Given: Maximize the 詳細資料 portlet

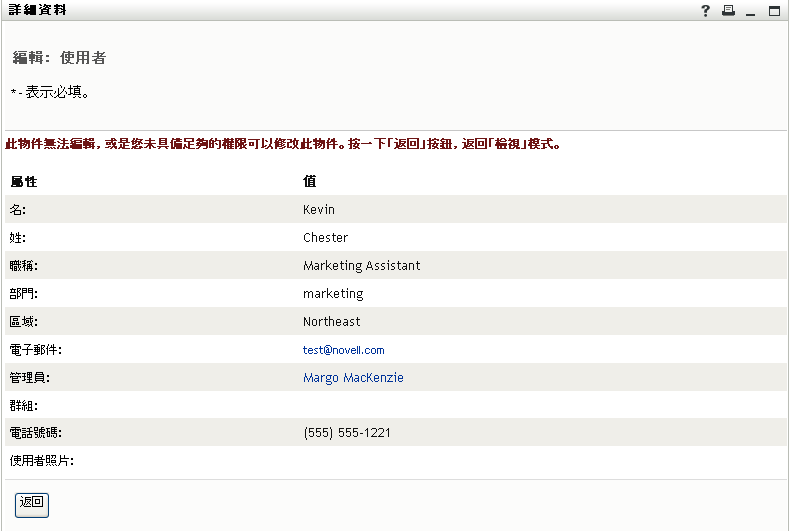Looking at the screenshot, I should point(774,11).
